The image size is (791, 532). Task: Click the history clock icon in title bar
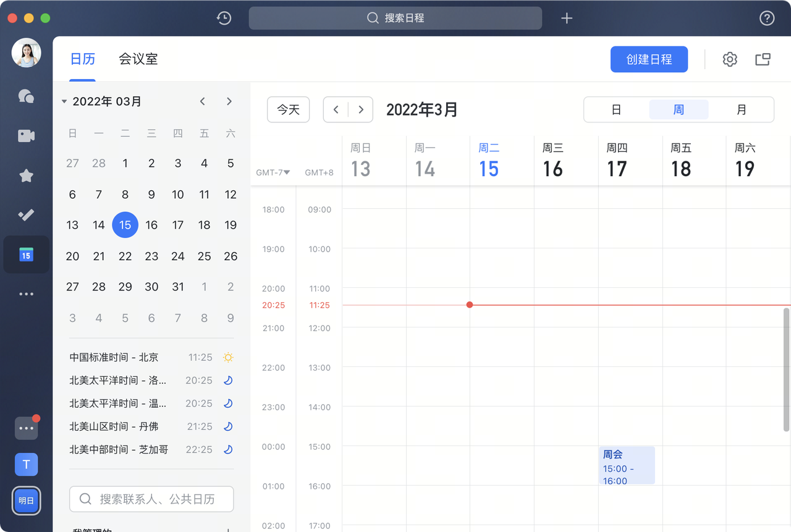click(x=224, y=18)
